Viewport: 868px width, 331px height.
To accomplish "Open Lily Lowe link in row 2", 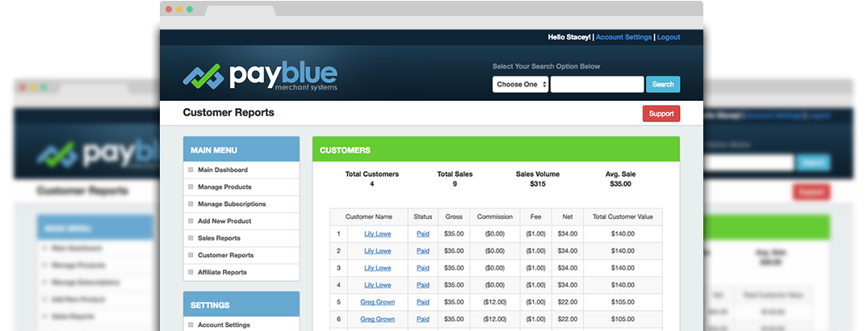I will [x=378, y=251].
